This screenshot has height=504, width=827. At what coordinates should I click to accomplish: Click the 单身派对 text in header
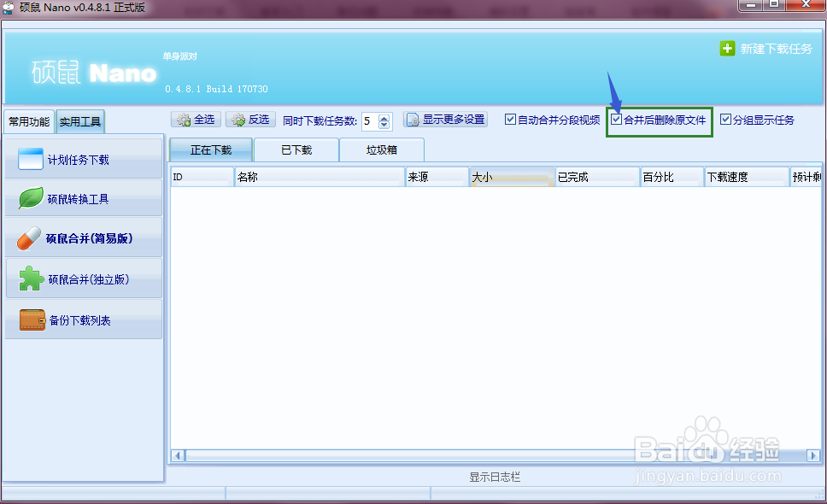180,56
